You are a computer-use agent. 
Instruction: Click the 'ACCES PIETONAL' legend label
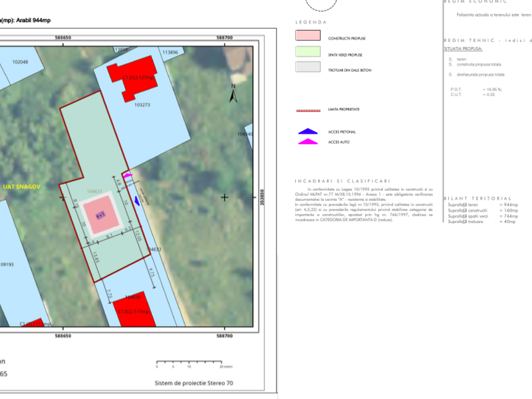click(x=342, y=132)
